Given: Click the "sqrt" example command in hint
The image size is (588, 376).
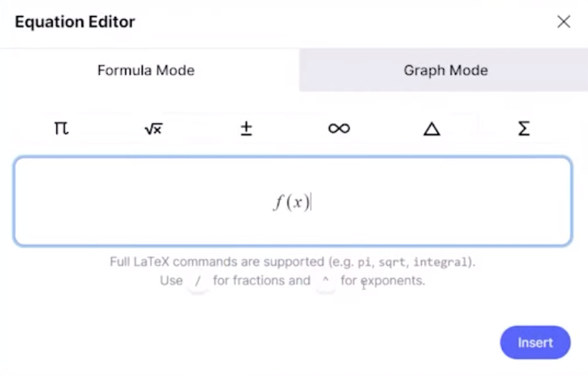Looking at the screenshot, I should pyautogui.click(x=393, y=262).
